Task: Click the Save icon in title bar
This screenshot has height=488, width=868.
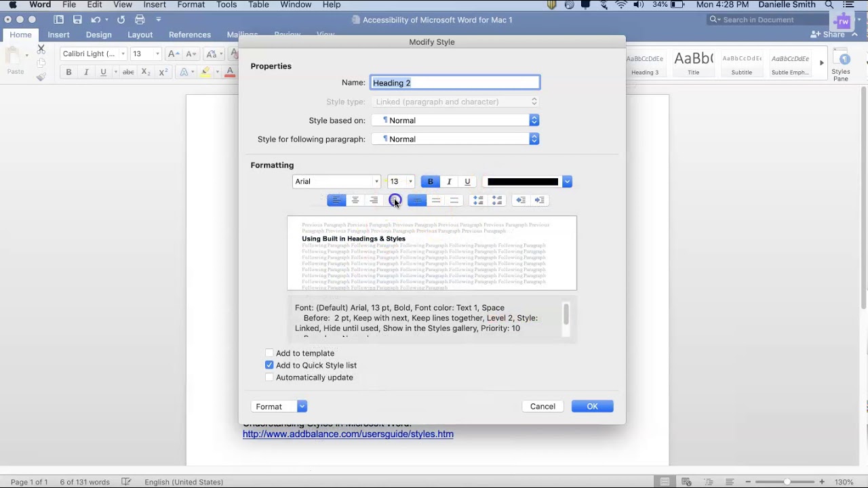Action: click(77, 20)
